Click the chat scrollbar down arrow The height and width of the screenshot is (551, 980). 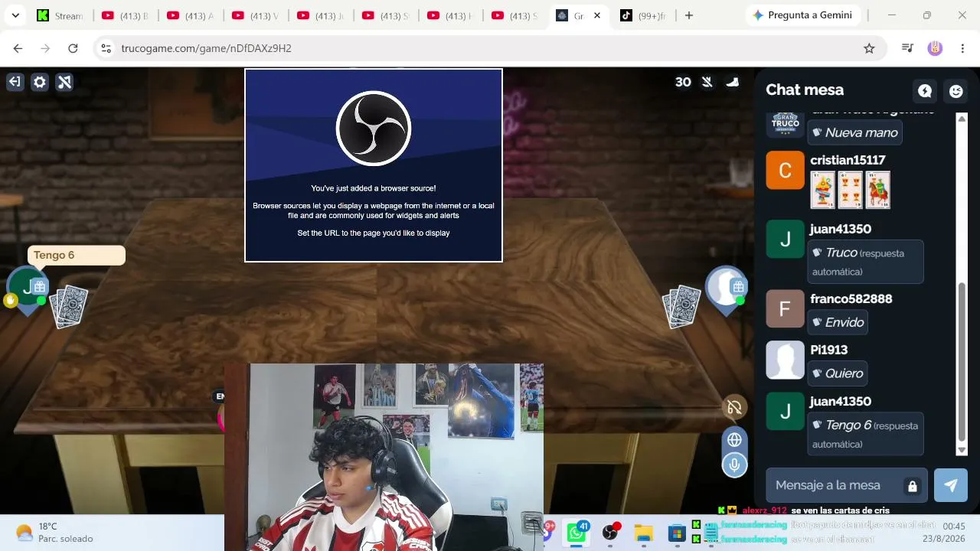[962, 451]
